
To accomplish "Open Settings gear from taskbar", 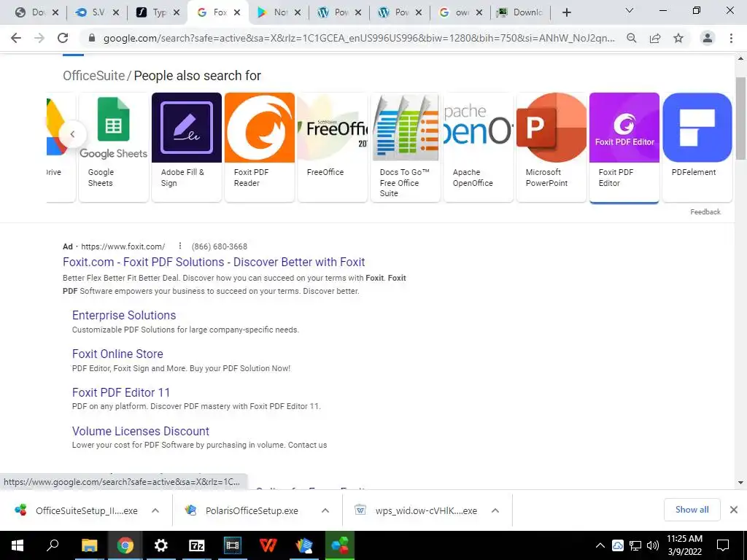I will tap(161, 545).
